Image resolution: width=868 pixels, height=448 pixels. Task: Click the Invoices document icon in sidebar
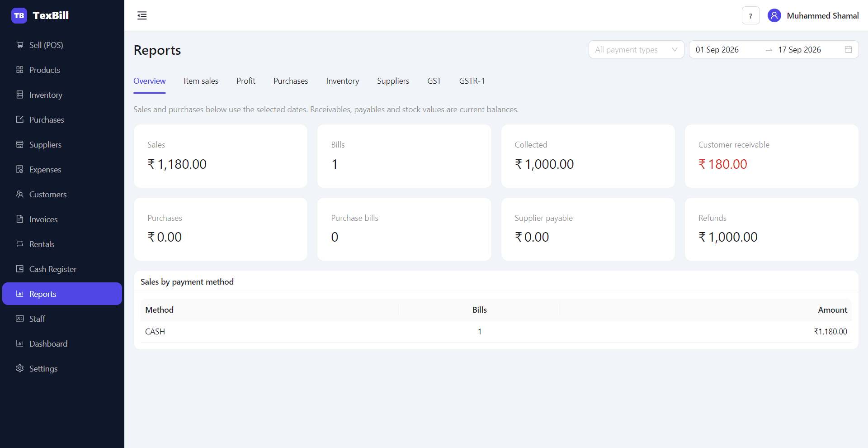(x=20, y=219)
